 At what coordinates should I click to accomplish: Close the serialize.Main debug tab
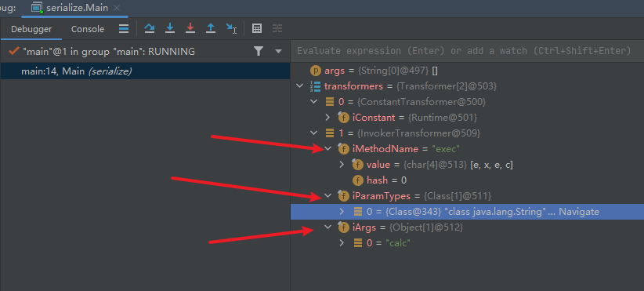[x=117, y=8]
